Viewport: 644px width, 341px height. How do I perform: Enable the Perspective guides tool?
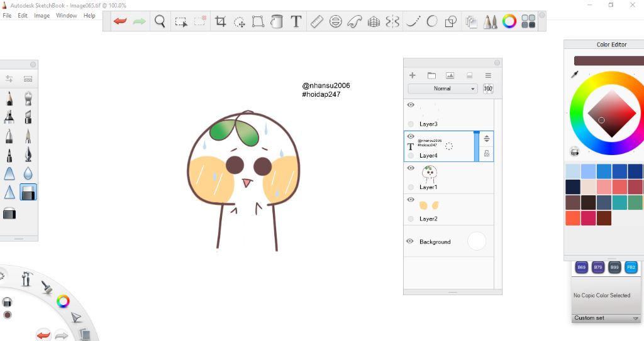pos(374,21)
